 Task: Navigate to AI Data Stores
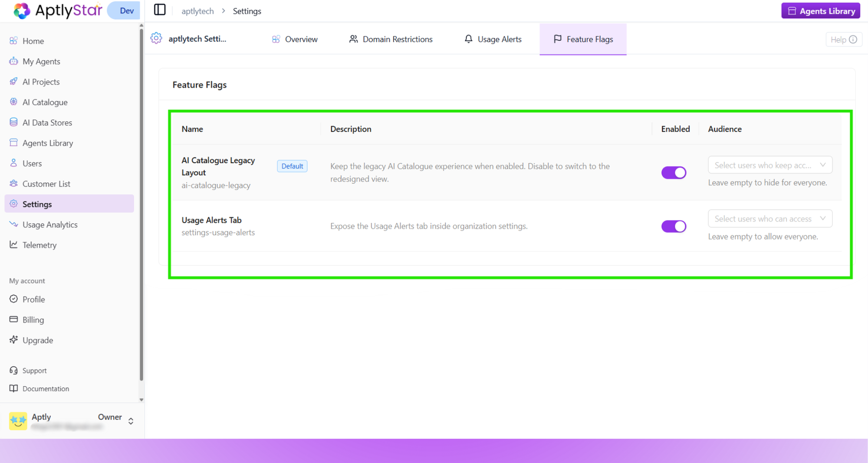47,122
